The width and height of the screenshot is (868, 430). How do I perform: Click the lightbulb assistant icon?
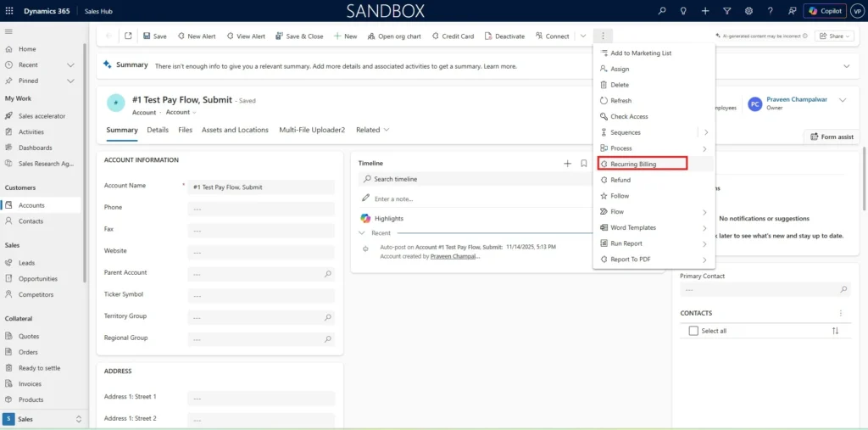pyautogui.click(x=684, y=10)
